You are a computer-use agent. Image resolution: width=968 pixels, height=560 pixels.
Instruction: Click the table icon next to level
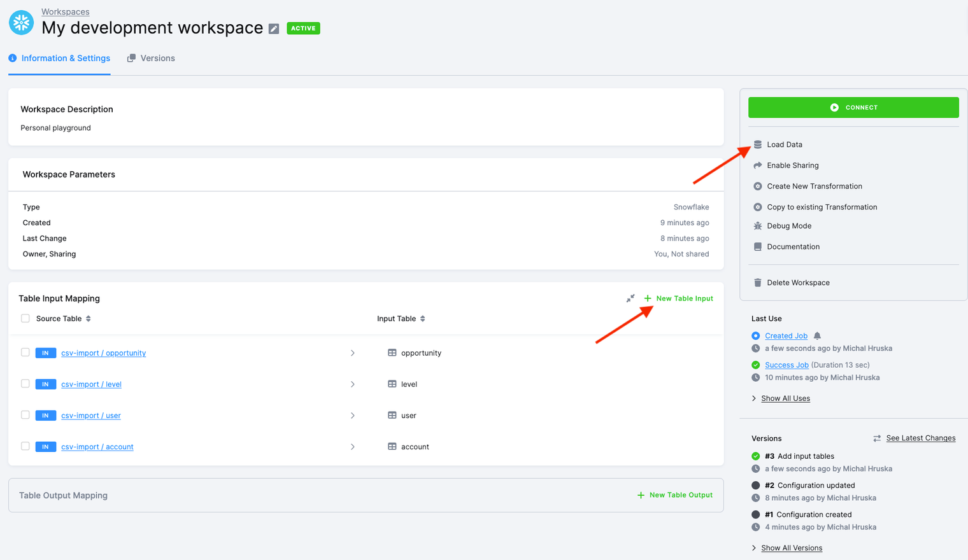pos(392,384)
